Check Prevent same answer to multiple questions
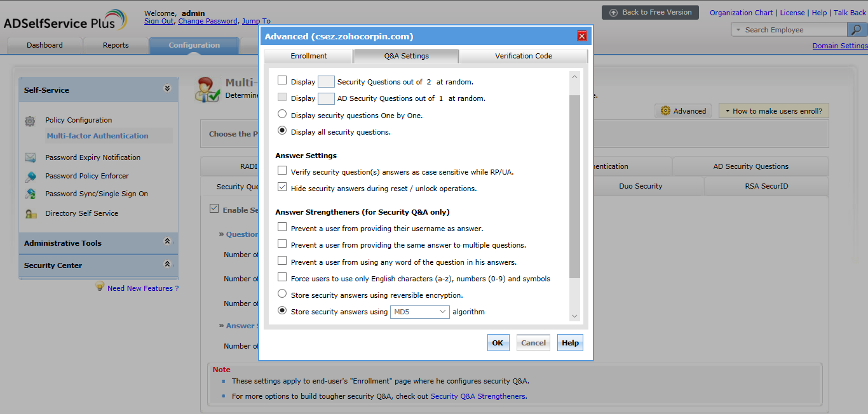The width and height of the screenshot is (868, 414). pyautogui.click(x=282, y=244)
